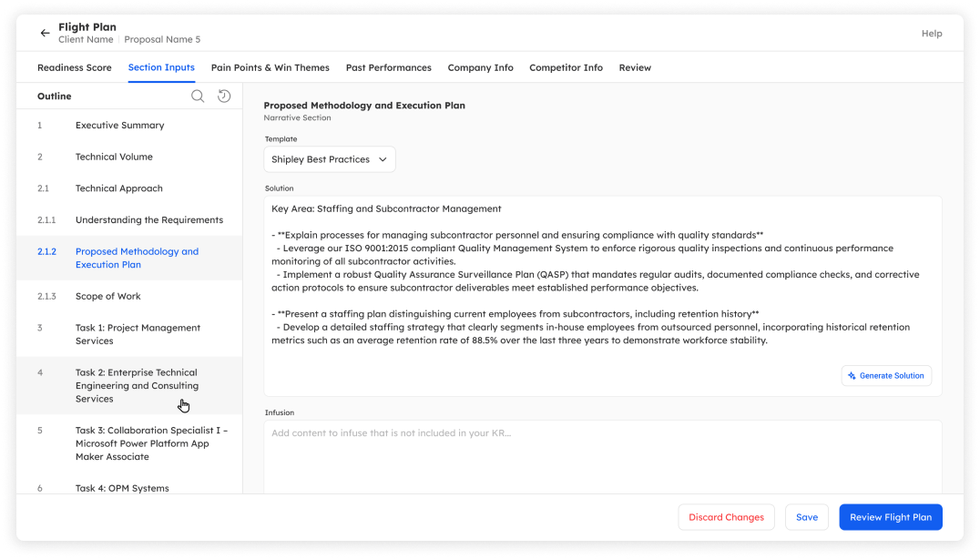Click the Generate Solution button

click(886, 376)
